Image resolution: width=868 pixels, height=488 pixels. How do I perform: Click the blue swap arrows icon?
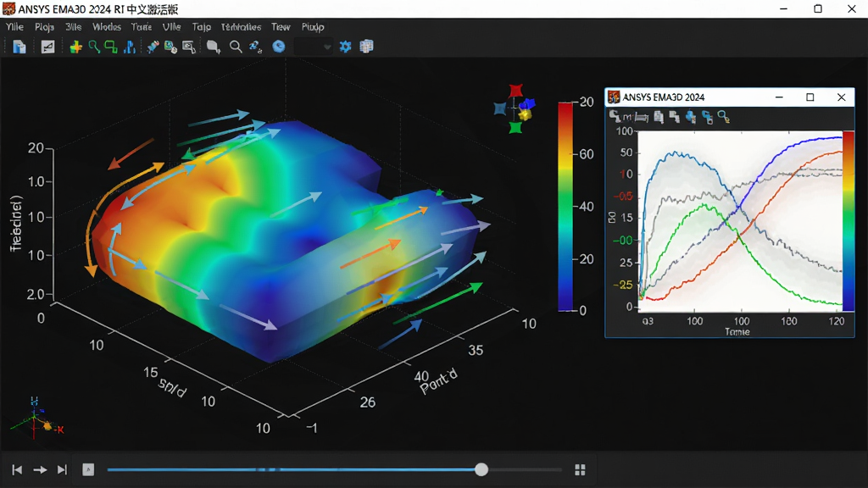(255, 47)
